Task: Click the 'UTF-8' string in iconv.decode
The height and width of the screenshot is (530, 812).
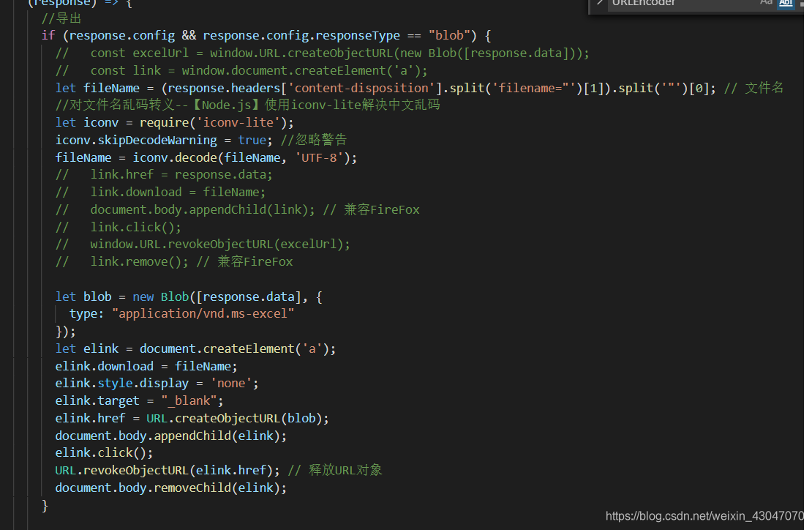Action: [x=319, y=157]
